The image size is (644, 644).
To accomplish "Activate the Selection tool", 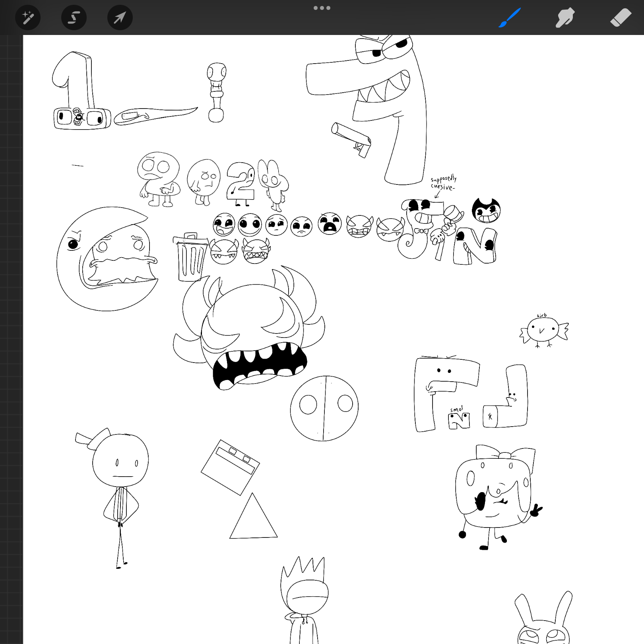I will pos(74,18).
